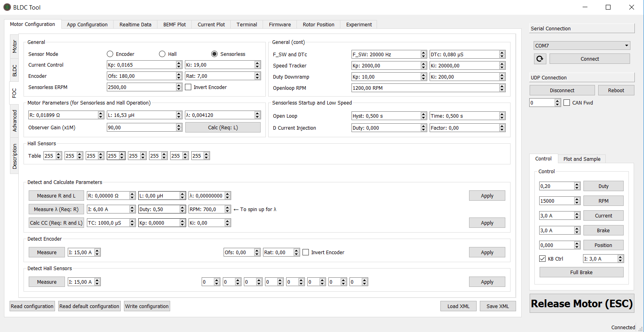Click the Measure λ (Req: R) button

click(x=56, y=209)
